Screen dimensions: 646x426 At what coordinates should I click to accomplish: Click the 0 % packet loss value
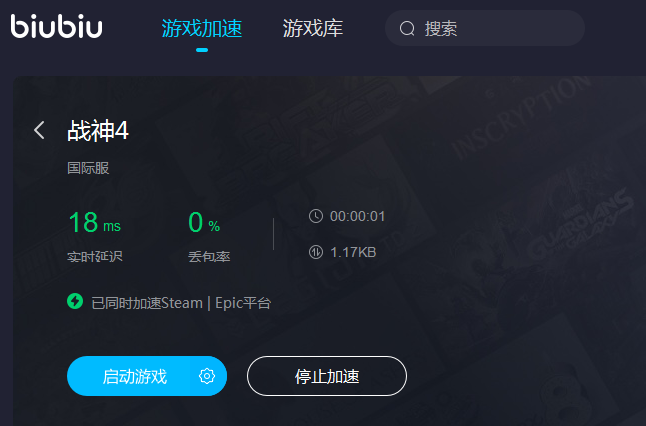204,222
